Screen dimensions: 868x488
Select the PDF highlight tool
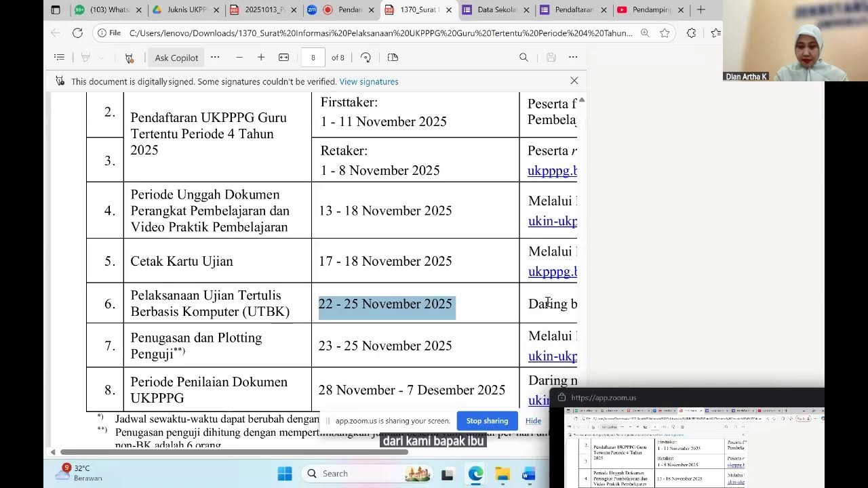click(86, 58)
